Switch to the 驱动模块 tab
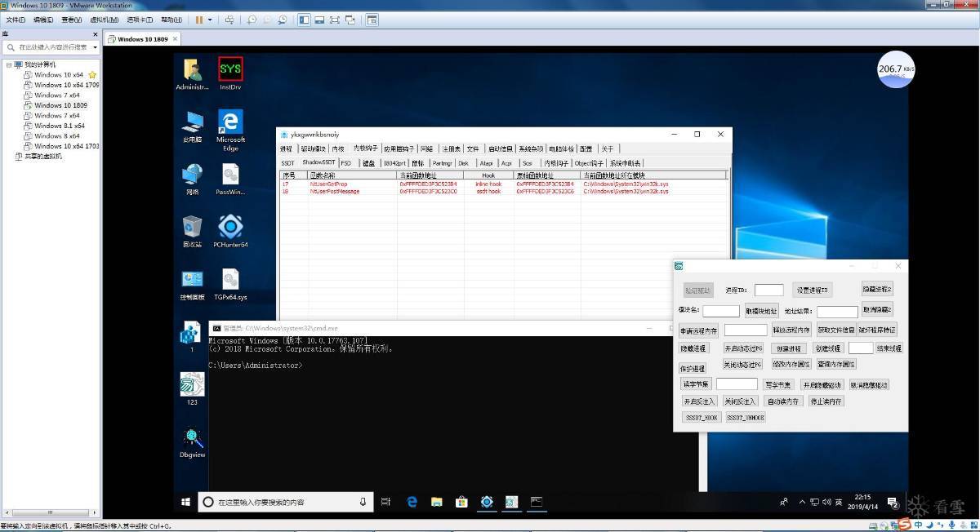Image resolution: width=980 pixels, height=532 pixels. point(312,149)
